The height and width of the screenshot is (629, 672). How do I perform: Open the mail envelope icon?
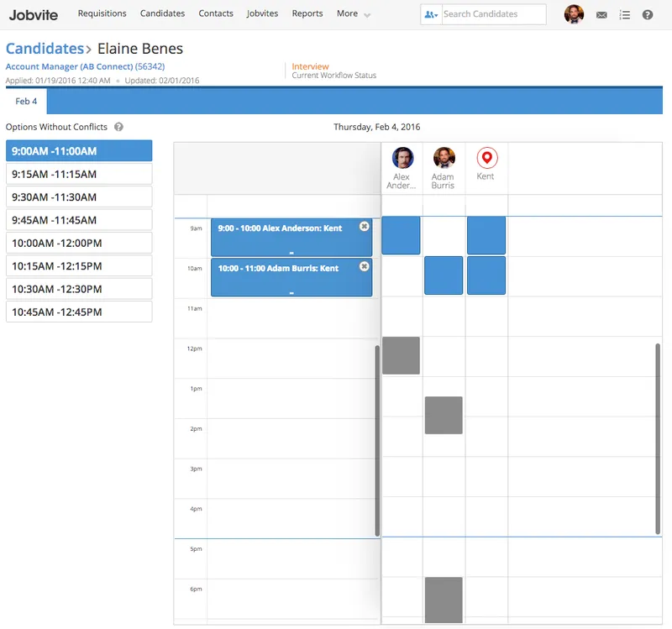coord(601,15)
